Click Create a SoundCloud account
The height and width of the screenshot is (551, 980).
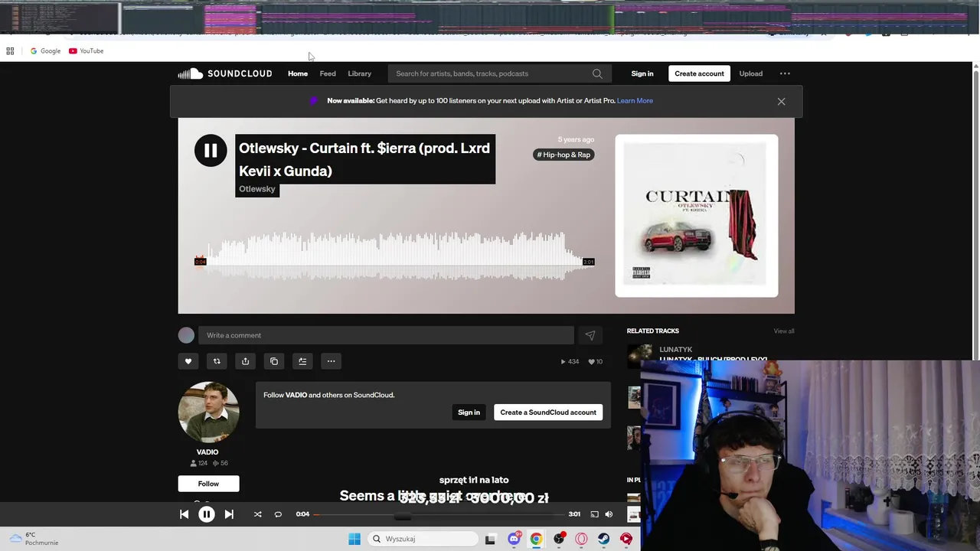tap(548, 412)
